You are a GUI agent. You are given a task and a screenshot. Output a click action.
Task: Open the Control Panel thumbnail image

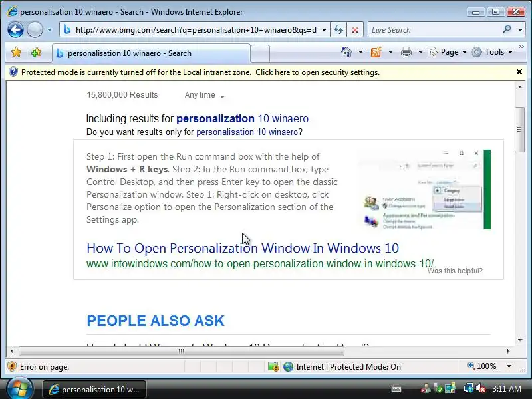(x=424, y=190)
